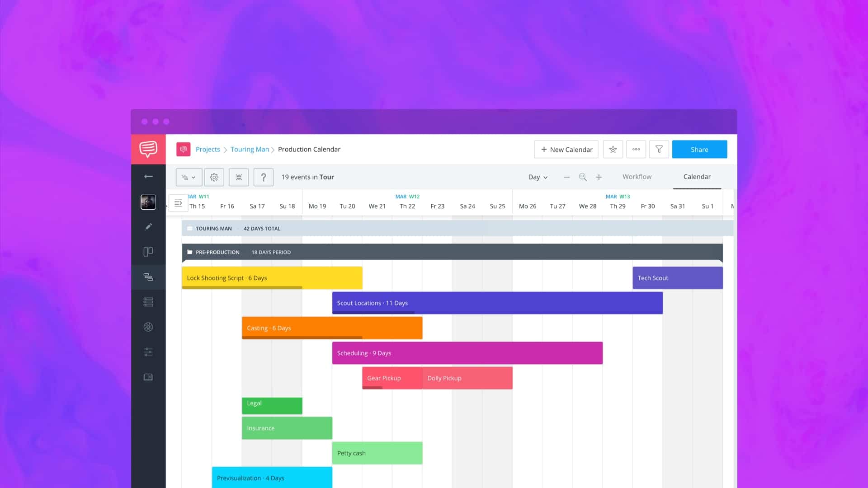Switch to the Calendar tab

696,176
